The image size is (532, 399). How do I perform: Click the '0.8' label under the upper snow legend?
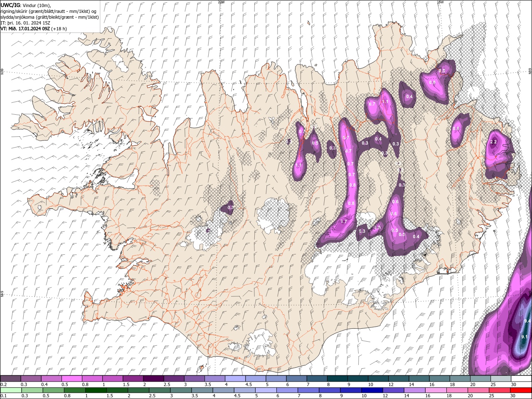coord(85,384)
